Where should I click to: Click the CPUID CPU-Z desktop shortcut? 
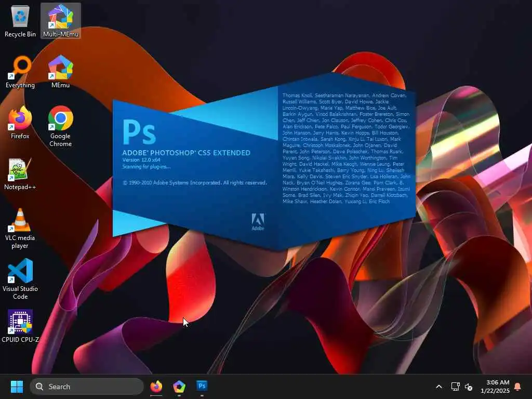[20, 326]
